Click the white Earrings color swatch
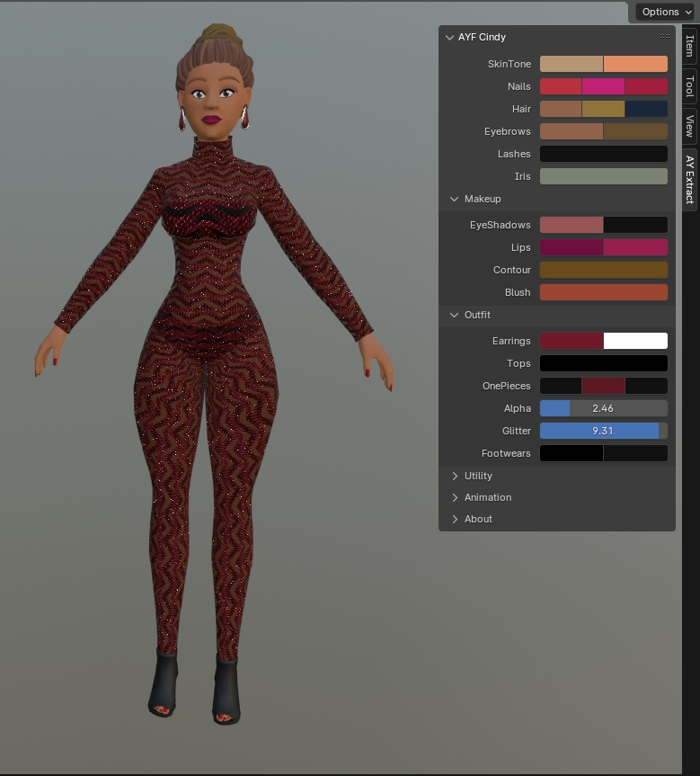This screenshot has width=700, height=776. (635, 341)
